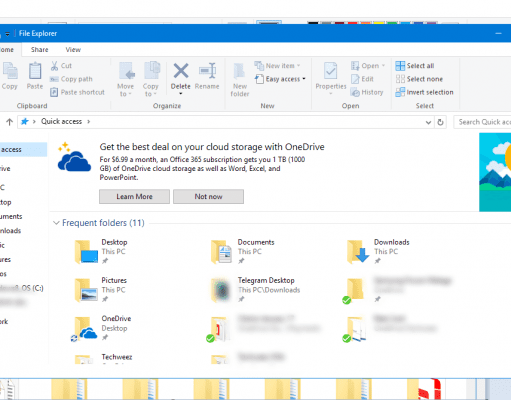Switch to the Share ribbon tab
The image size is (511, 400).
(x=39, y=50)
